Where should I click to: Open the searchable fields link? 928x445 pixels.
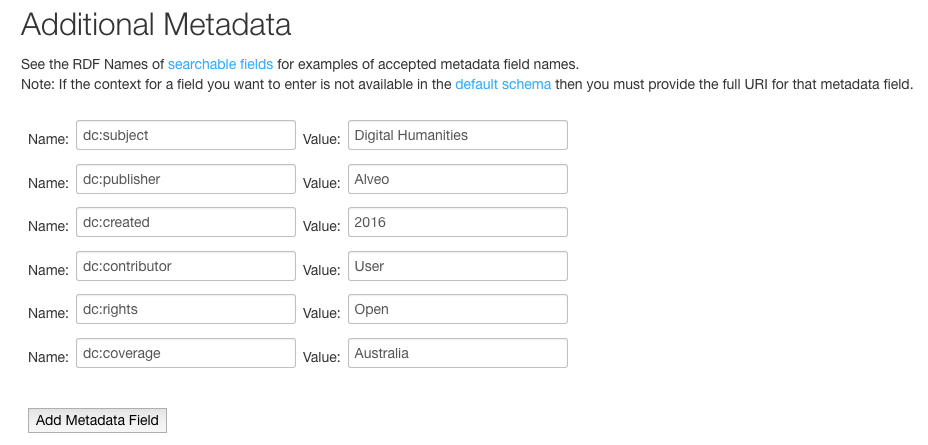tap(220, 64)
